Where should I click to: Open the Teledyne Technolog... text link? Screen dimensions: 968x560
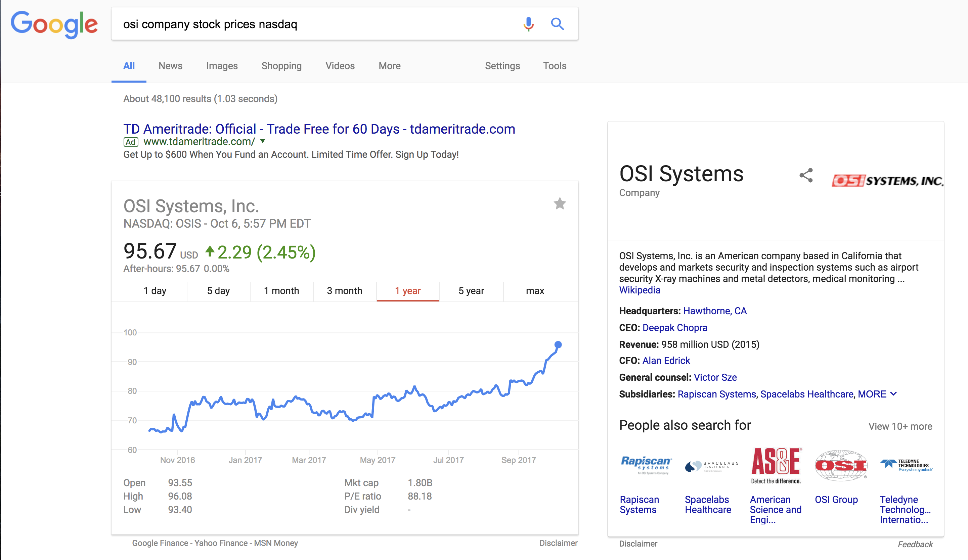(906, 510)
